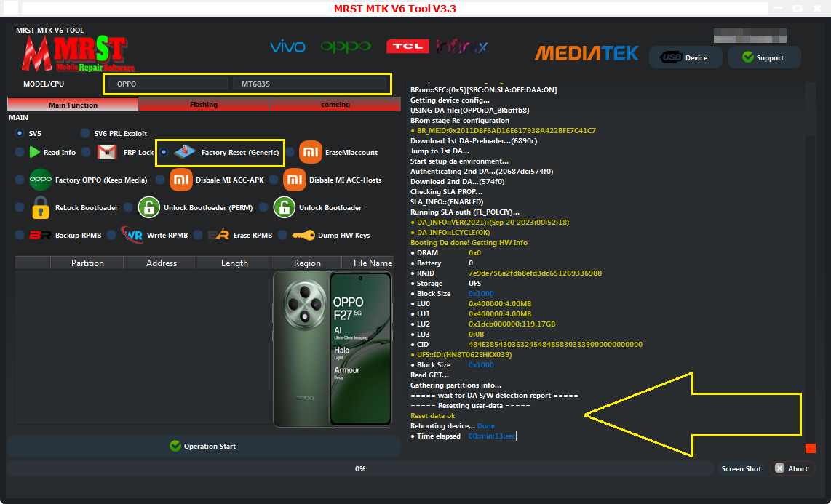Select the FRP Lock radio button

tap(86, 153)
